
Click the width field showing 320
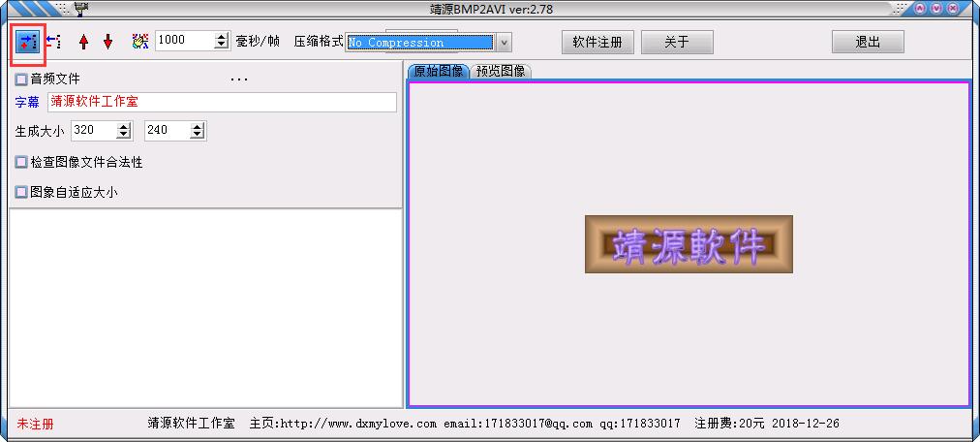[x=94, y=130]
